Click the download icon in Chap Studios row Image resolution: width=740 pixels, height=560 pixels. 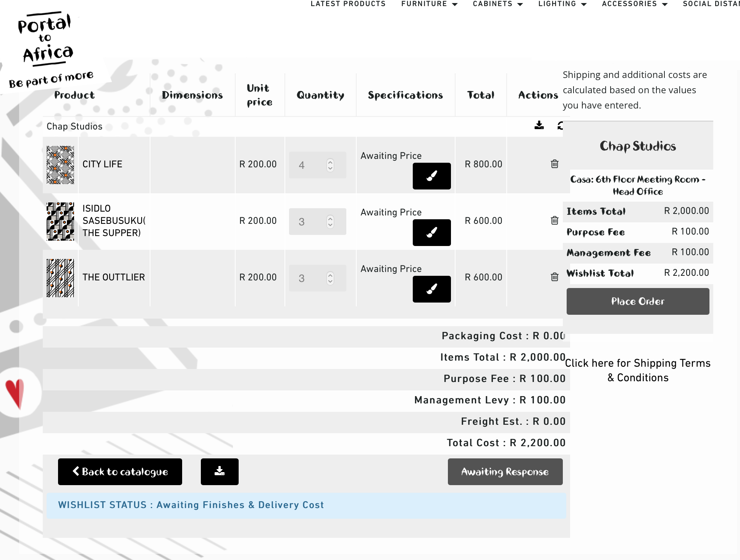539,125
